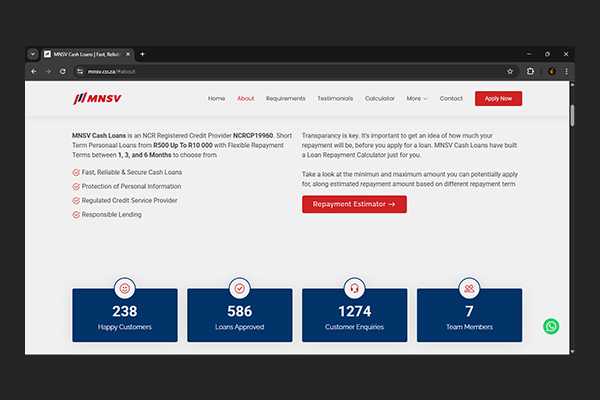The height and width of the screenshot is (400, 600).
Task: Open the Repayment Estimator button
Action: tap(354, 204)
